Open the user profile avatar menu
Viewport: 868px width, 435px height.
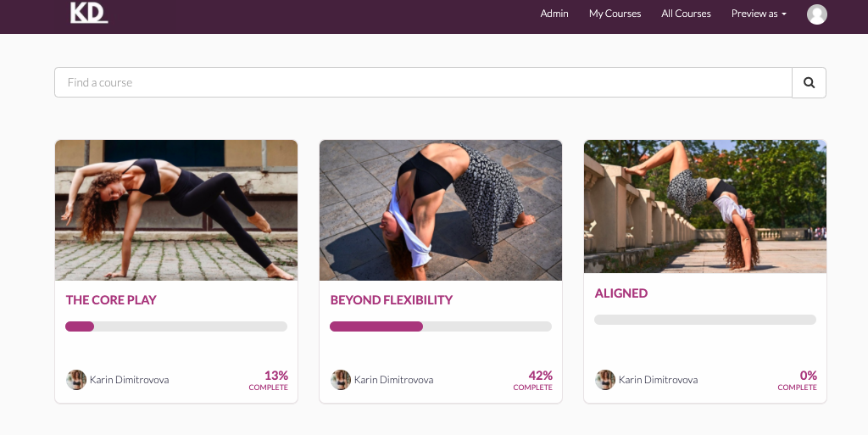pyautogui.click(x=816, y=14)
